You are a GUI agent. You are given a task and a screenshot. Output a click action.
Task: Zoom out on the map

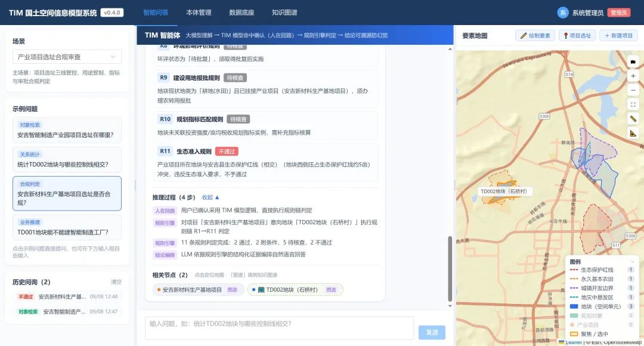coord(633,91)
